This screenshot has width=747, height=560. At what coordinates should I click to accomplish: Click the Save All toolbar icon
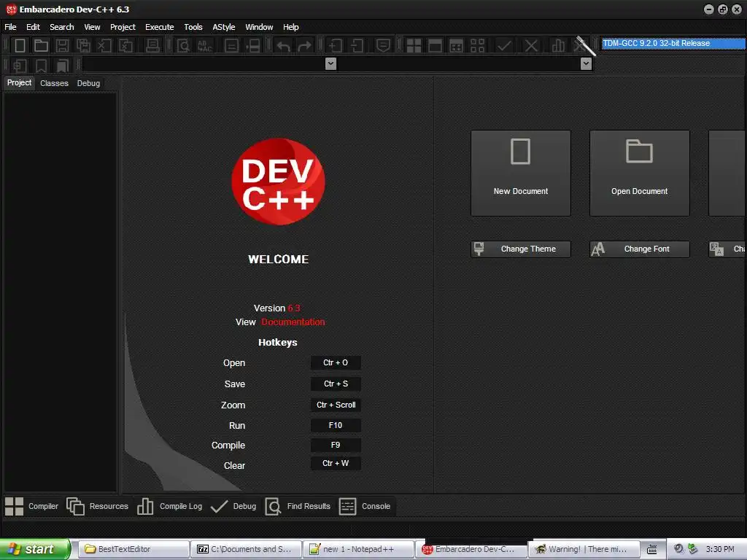click(x=83, y=46)
